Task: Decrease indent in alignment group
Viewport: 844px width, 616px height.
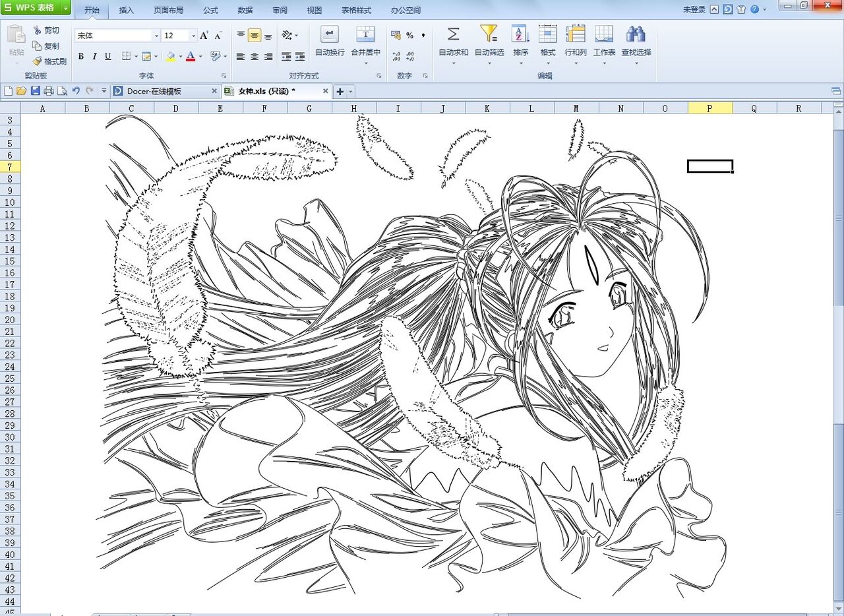Action: 286,57
